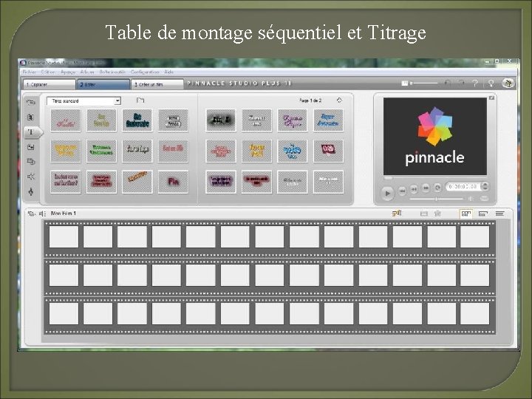The width and height of the screenshot is (532, 399).
Task: Switch to the 1 Capturer tab
Action: (x=50, y=84)
